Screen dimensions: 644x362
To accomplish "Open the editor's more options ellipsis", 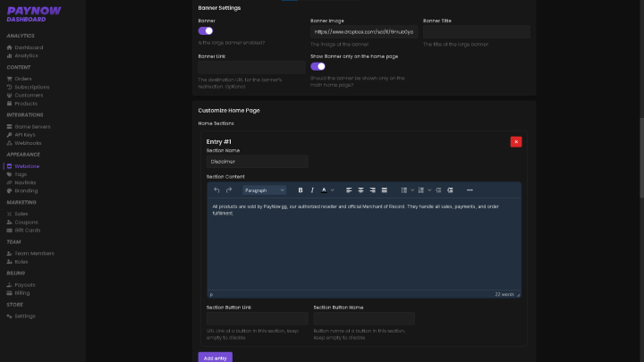I will (x=470, y=190).
